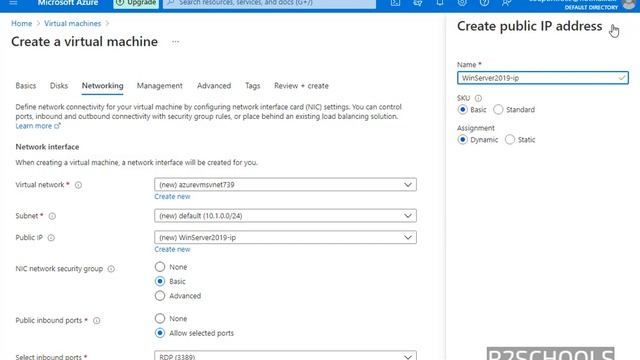Click Create new under Virtual network
640x360 pixels.
tap(172, 196)
